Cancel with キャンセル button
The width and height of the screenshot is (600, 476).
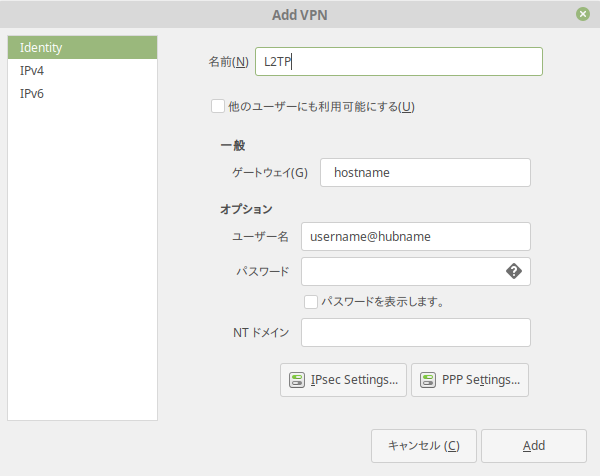pyautogui.click(x=424, y=446)
